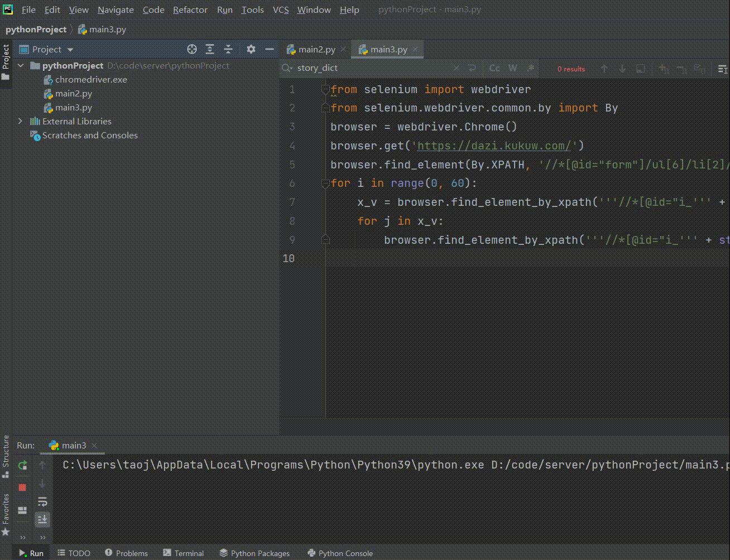Screen dimensions: 730x560
Task: Click add selection for next occurrence icon
Action: (x=664, y=69)
